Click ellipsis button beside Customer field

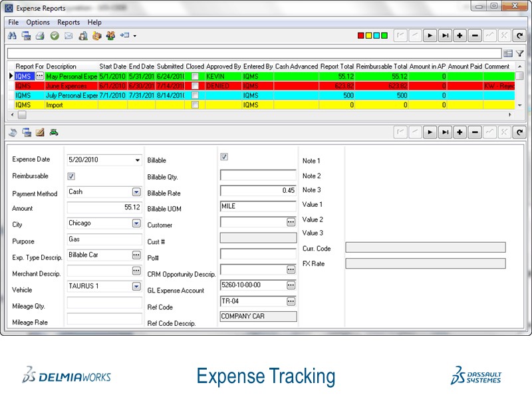click(x=291, y=222)
